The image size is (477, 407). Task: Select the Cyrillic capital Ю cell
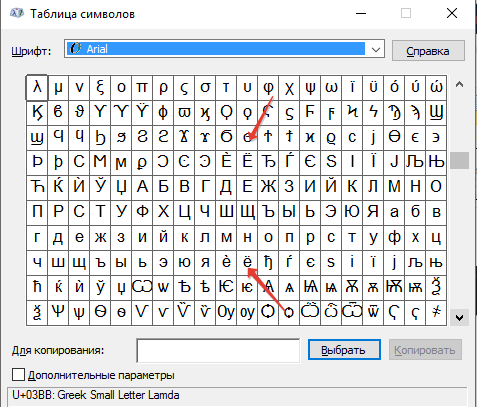pos(352,213)
